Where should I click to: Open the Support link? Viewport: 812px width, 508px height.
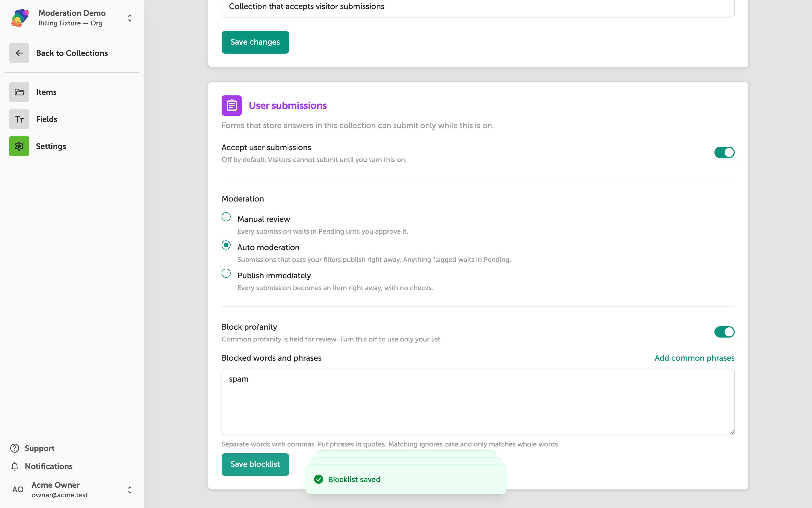[x=32, y=448]
